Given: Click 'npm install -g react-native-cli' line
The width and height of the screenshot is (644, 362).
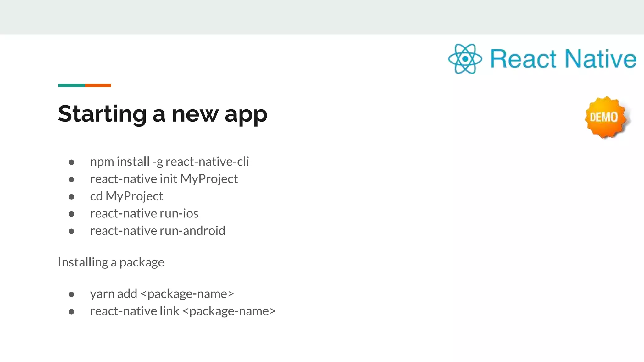Looking at the screenshot, I should [169, 162].
